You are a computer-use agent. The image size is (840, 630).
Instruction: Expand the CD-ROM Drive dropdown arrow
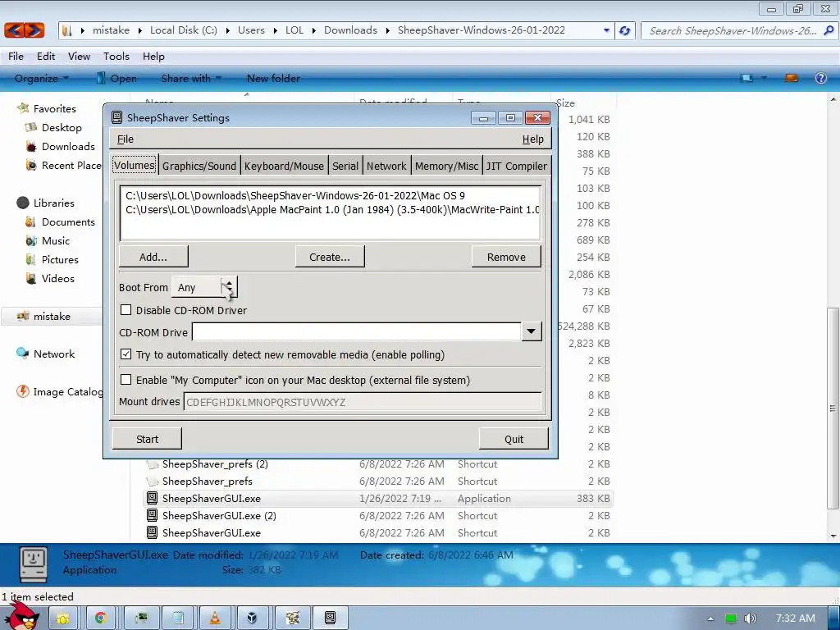pyautogui.click(x=531, y=331)
